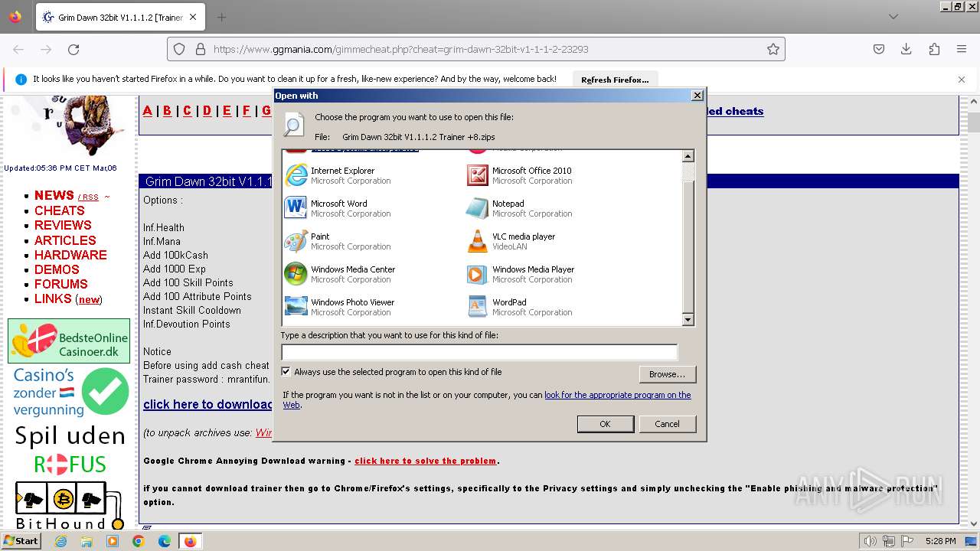Image resolution: width=980 pixels, height=551 pixels.
Task: Expand the Firefox tab list dropdown
Action: coord(893,17)
